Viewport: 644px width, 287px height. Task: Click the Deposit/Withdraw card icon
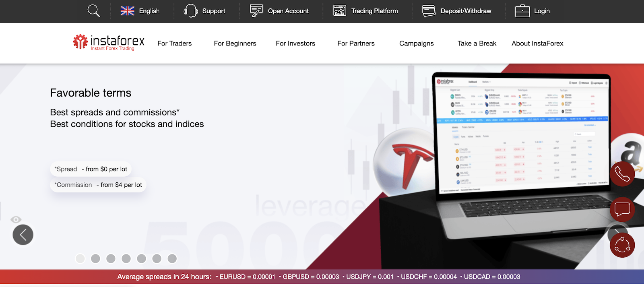pyautogui.click(x=429, y=11)
